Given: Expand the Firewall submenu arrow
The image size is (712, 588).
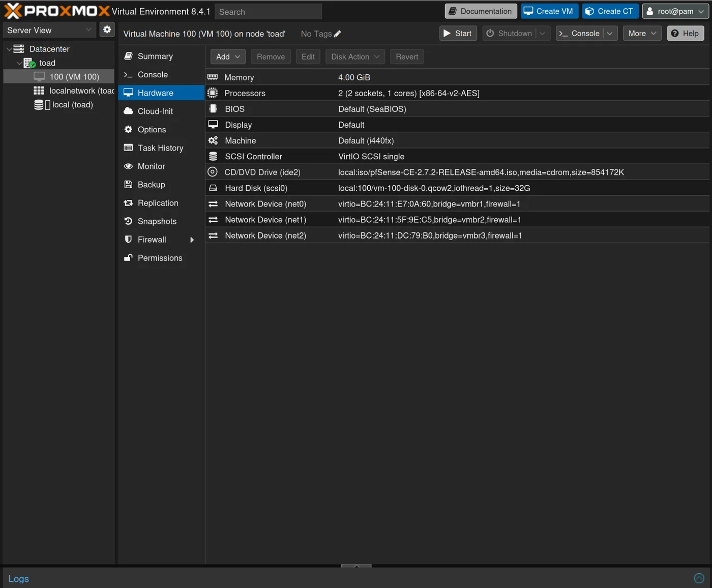Looking at the screenshot, I should [192, 240].
